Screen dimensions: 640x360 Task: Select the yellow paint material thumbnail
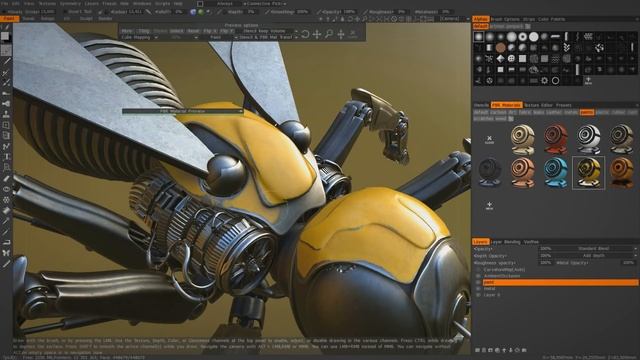tap(588, 173)
